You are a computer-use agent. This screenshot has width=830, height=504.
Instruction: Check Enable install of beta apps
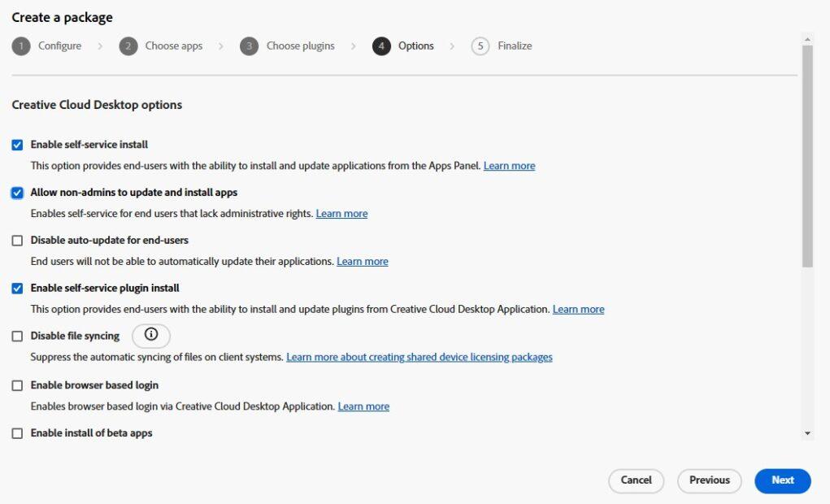point(17,432)
